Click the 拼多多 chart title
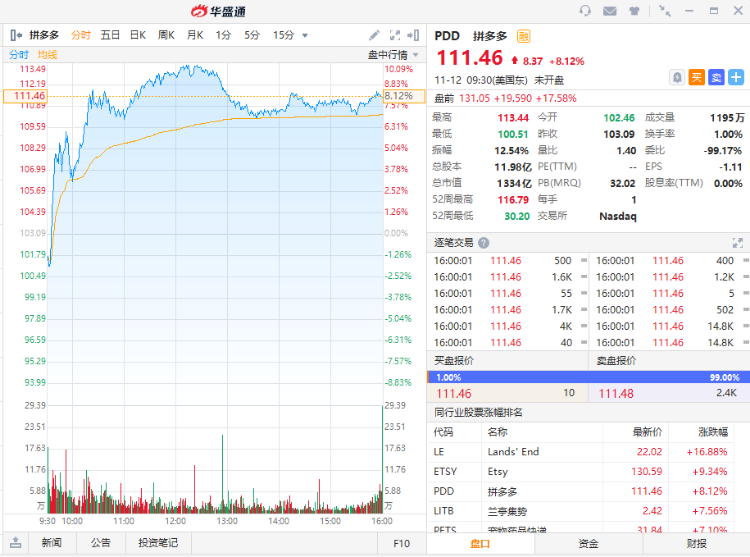This screenshot has height=557, width=750. click(x=44, y=35)
